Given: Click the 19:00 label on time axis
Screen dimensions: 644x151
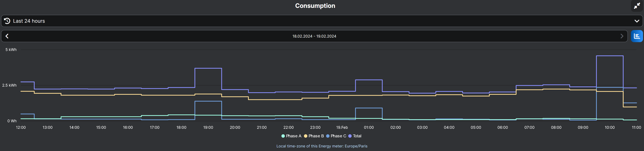Looking at the screenshot, I should click(208, 127).
